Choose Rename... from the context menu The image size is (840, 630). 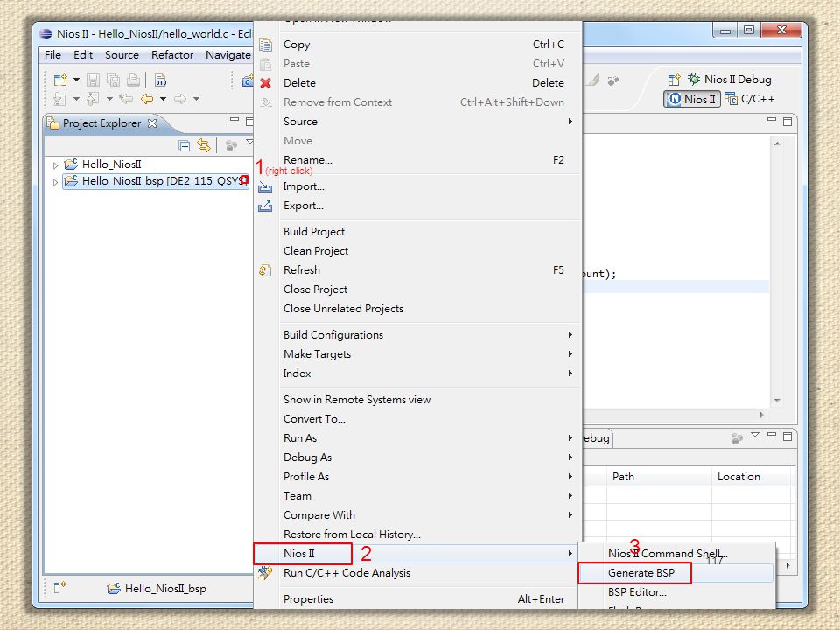(418, 160)
